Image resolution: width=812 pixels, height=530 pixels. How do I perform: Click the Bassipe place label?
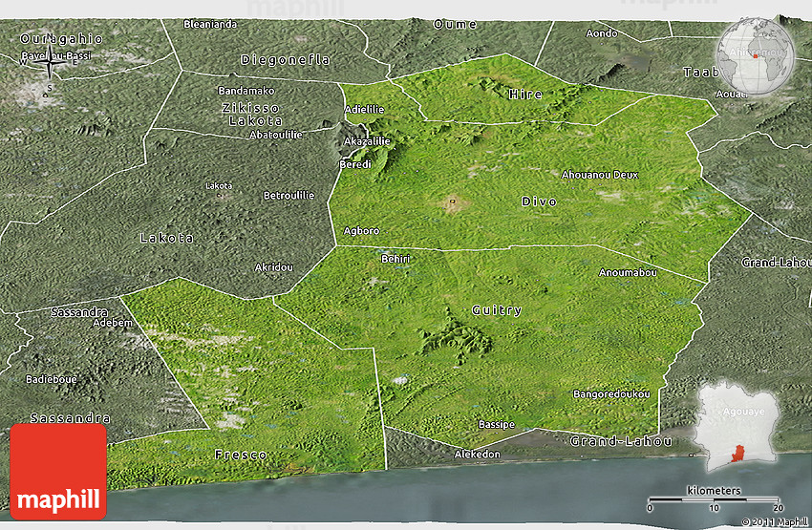pos(497,424)
